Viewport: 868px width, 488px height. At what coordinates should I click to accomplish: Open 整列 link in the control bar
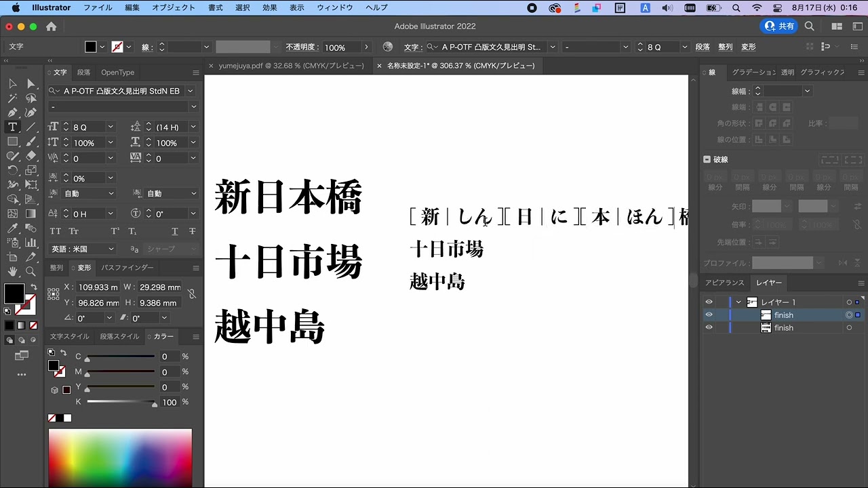[x=726, y=47]
